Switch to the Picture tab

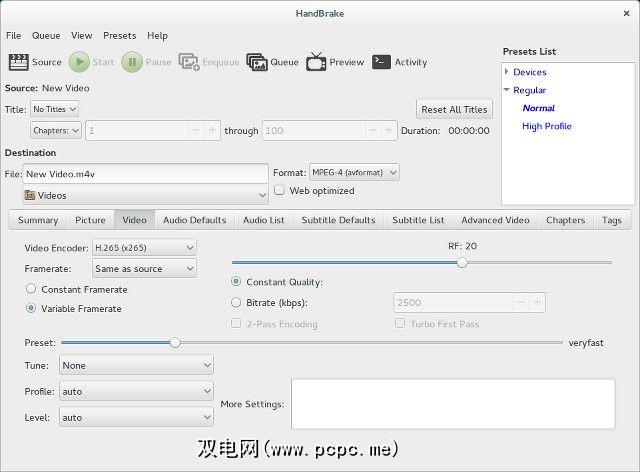click(x=91, y=220)
